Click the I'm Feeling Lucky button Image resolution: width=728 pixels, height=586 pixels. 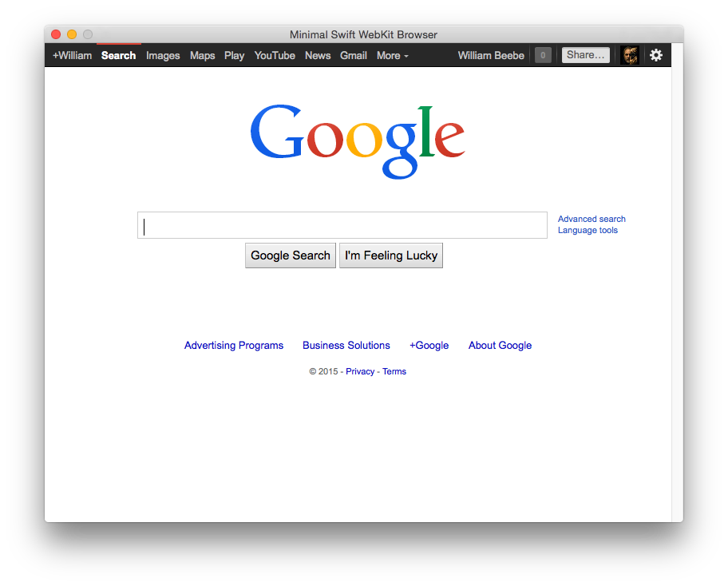tap(391, 255)
